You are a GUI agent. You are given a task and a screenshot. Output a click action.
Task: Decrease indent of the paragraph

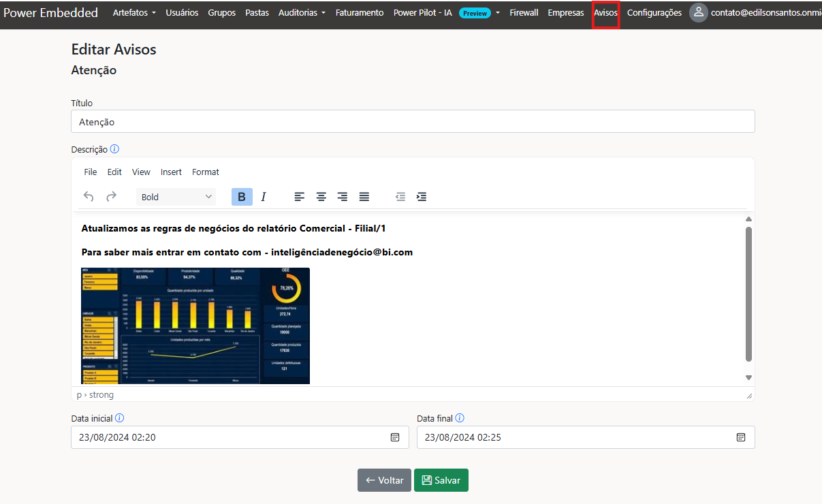400,197
